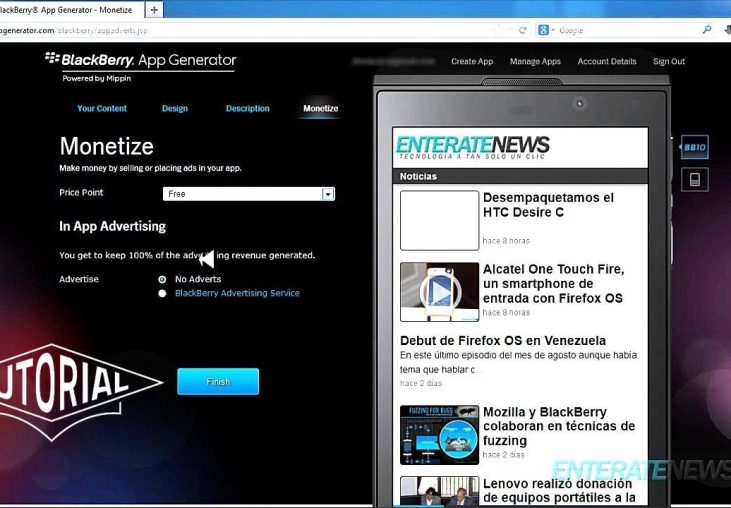Switch to the older BlackBerry phone preview icon
731x508 pixels.
pos(694,179)
